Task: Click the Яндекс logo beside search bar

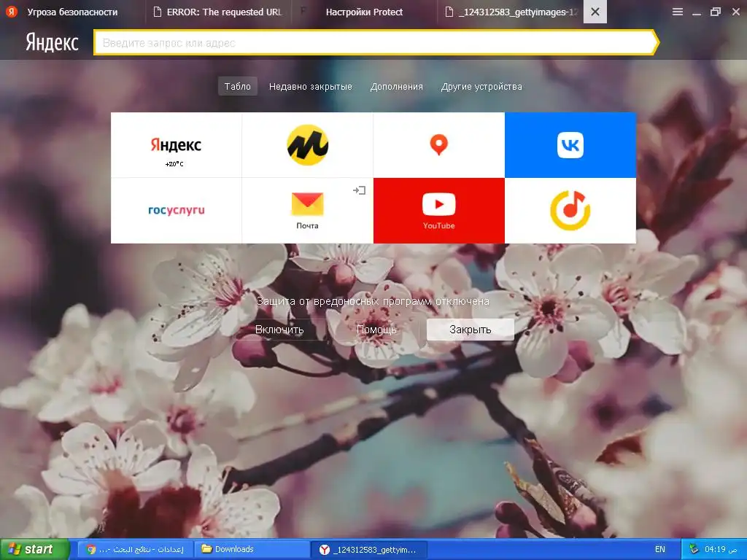Action: pos(52,42)
